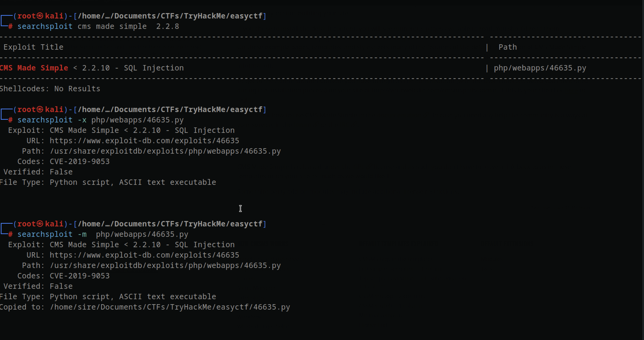
Task: Click the 'Shellcodes: No Results' line
Action: point(50,89)
